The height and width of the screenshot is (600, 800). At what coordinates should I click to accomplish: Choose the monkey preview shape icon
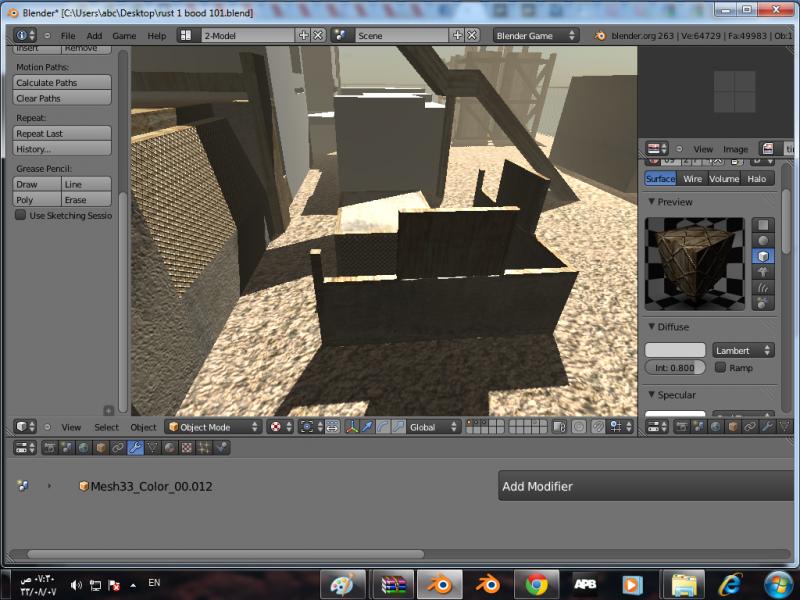tap(764, 271)
